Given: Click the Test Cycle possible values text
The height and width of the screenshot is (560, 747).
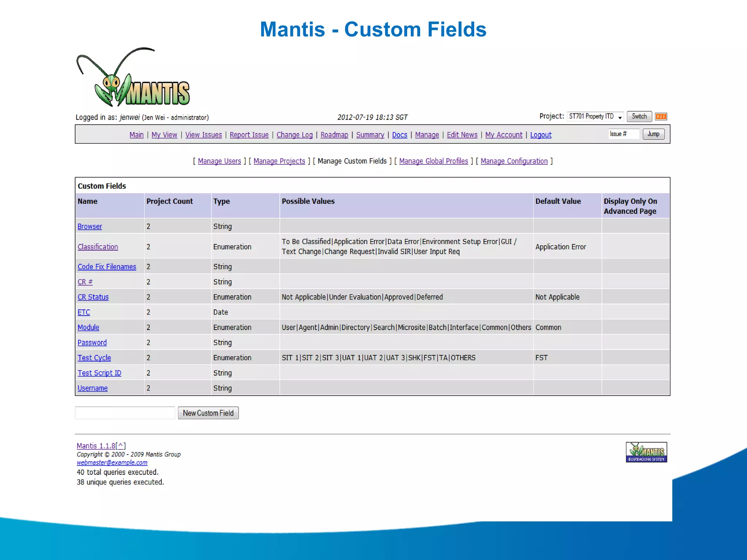Looking at the screenshot, I should coord(379,358).
